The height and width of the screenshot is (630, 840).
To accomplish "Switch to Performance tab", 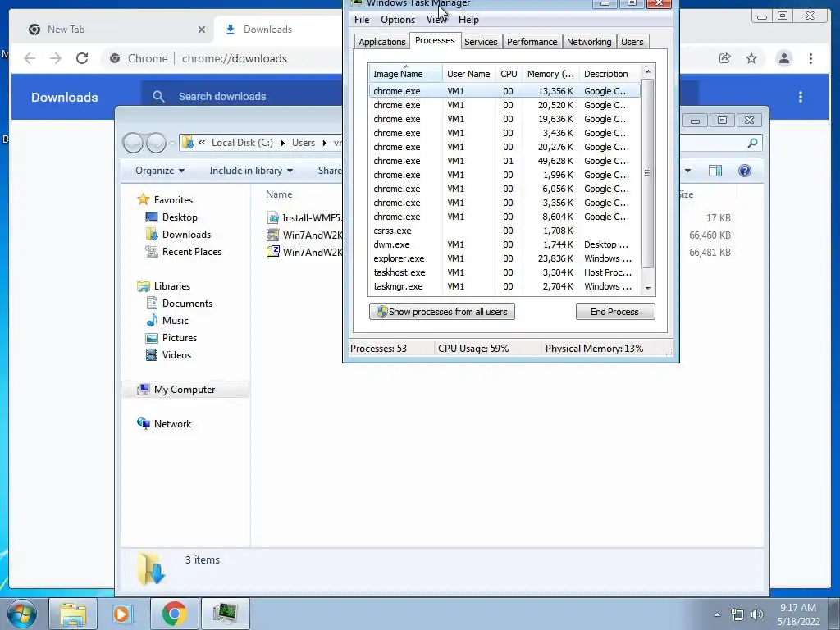I will coord(532,42).
